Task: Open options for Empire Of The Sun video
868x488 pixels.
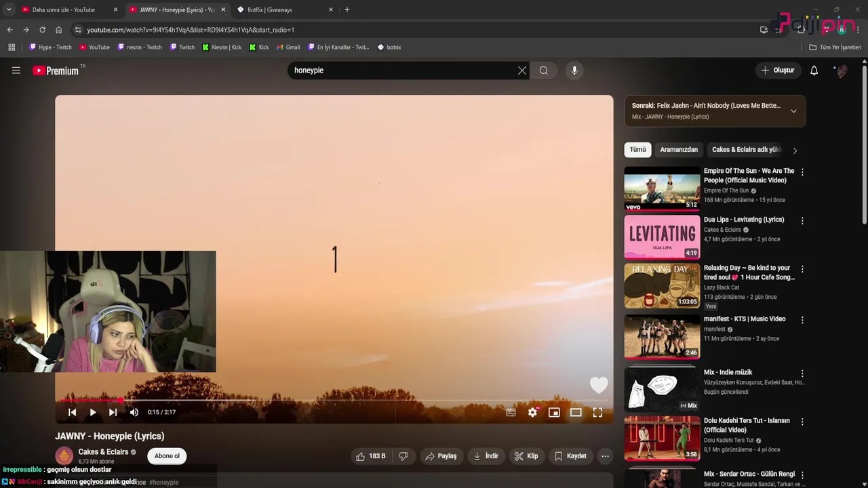Action: pyautogui.click(x=802, y=173)
